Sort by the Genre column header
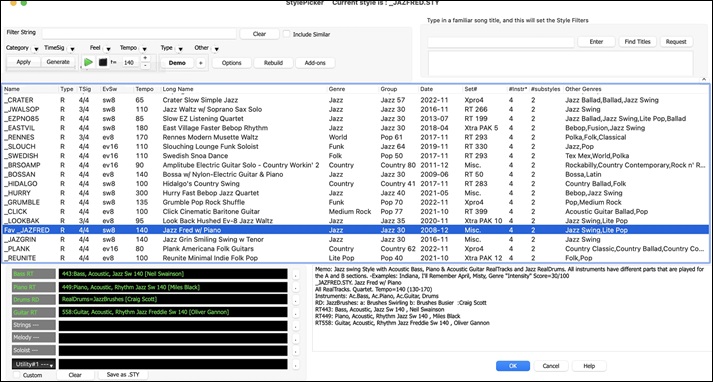713x382 pixels. (353, 89)
